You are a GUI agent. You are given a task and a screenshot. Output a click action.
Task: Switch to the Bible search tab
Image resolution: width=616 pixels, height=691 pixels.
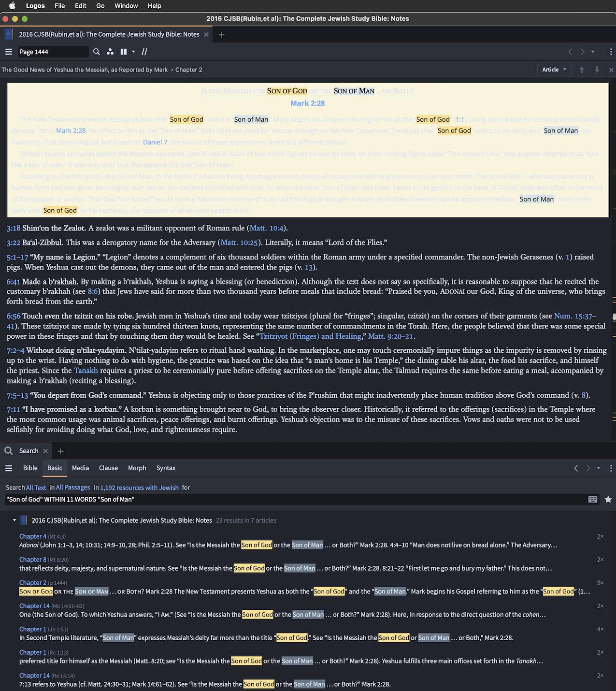30,468
